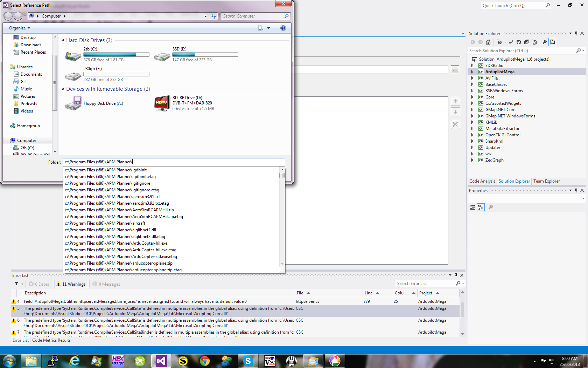Select the 'aircraft' folder path suggestion
588x368 pixels.
(x=171, y=223)
